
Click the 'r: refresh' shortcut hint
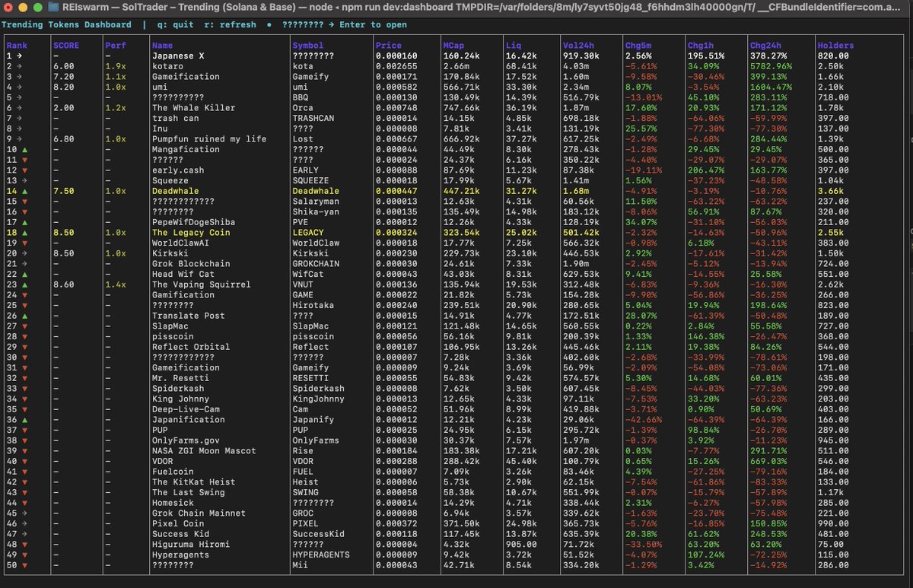coord(231,24)
